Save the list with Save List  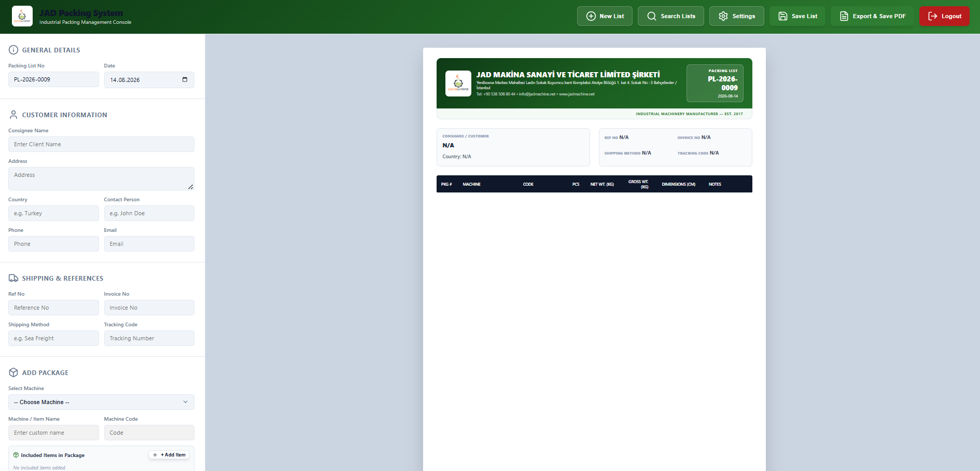tap(797, 16)
